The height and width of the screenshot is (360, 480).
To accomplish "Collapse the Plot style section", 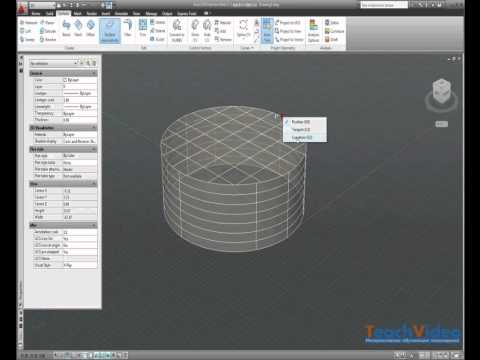I will (x=94, y=149).
